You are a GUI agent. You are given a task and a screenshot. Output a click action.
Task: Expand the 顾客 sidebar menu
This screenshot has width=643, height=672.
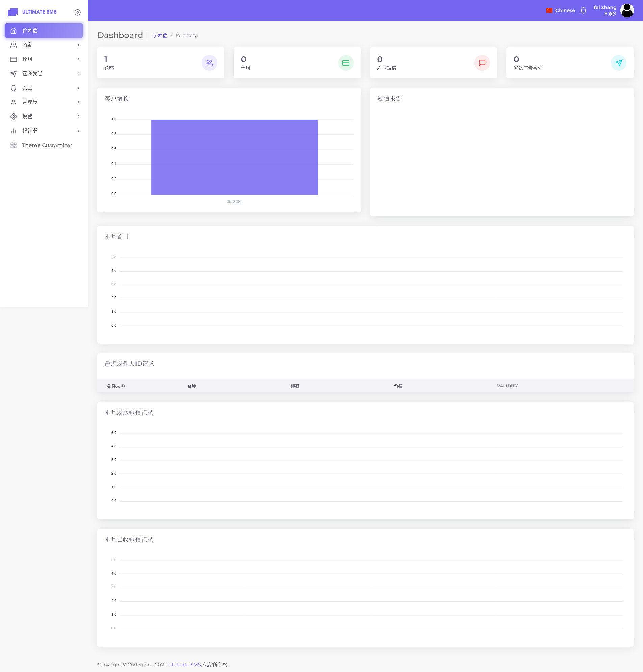tap(44, 45)
